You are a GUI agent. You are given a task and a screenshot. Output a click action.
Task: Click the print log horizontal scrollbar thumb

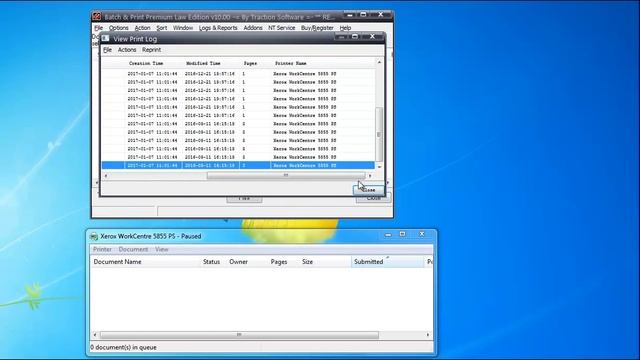[x=286, y=176]
